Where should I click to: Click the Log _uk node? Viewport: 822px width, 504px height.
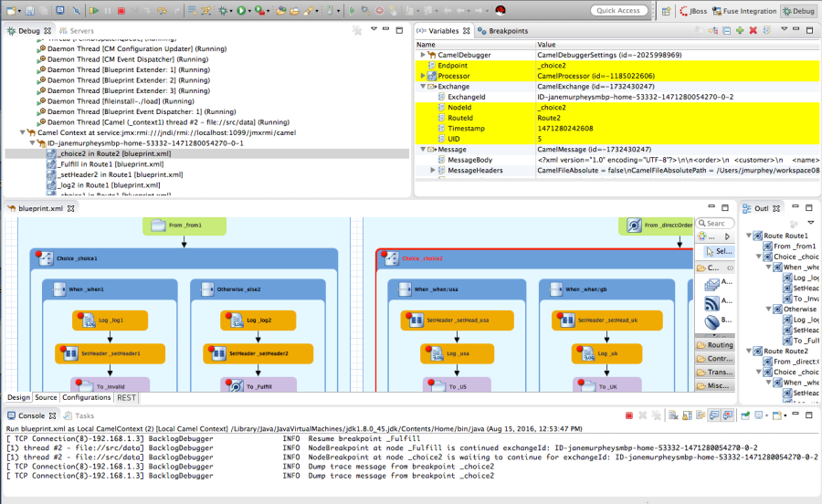point(606,353)
